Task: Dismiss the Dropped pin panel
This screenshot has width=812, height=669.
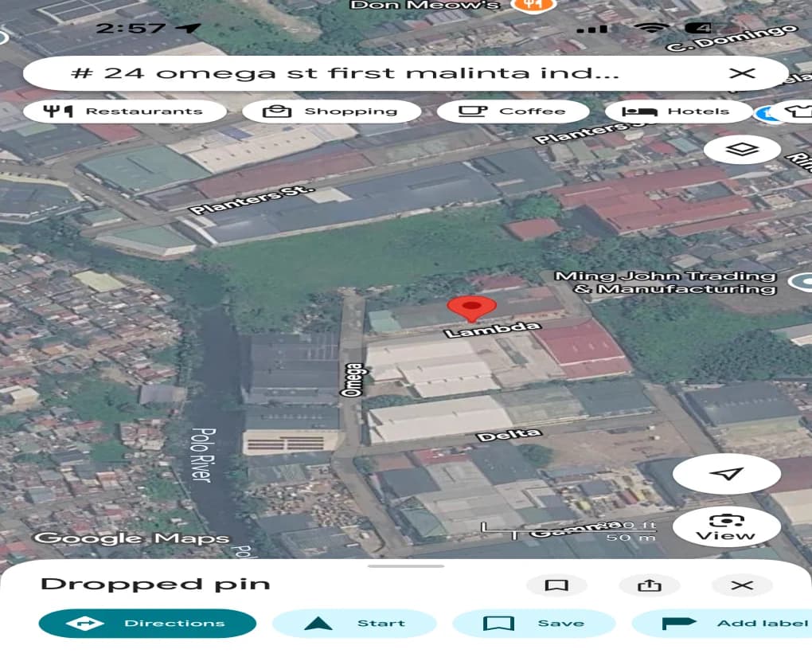Action: click(742, 585)
